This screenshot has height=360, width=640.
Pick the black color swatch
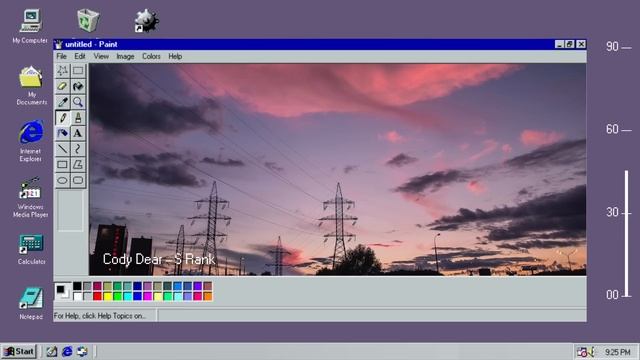click(x=77, y=286)
